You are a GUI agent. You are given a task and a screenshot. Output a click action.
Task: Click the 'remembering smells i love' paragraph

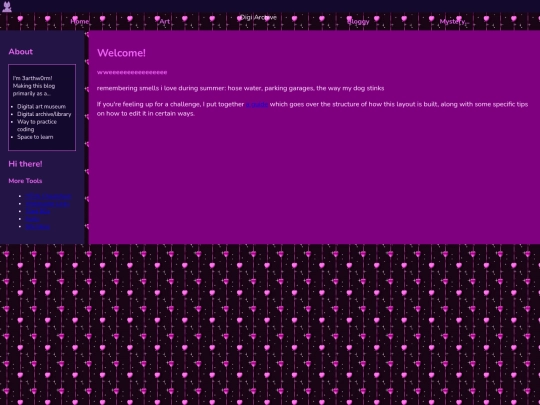(x=240, y=88)
